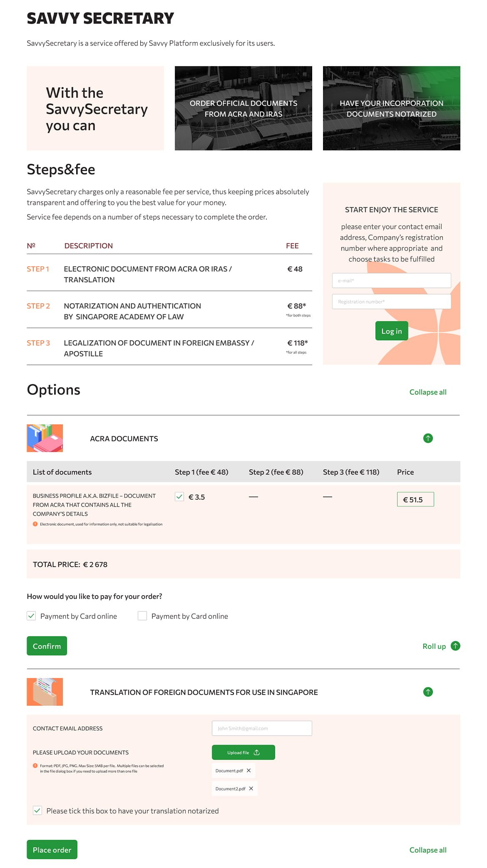This screenshot has height=868, width=487.
Task: Remove Document.pdf using its X icon
Action: 249,771
